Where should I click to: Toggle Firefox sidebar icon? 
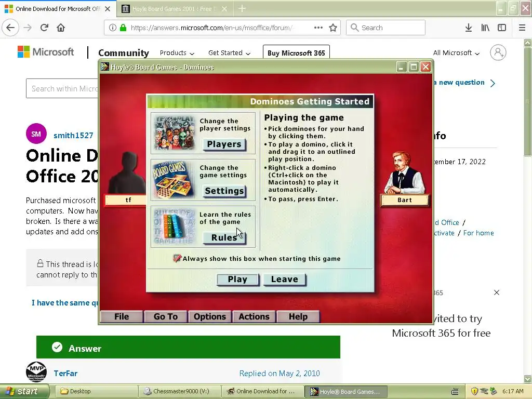(x=502, y=28)
